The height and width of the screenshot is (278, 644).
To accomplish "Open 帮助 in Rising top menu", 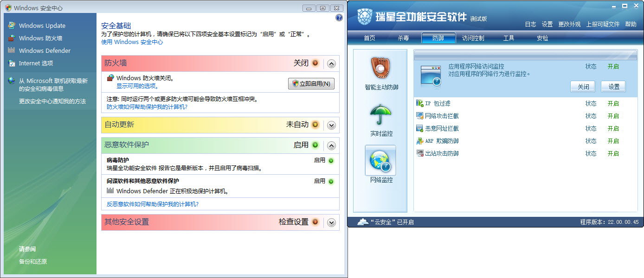I will 631,24.
